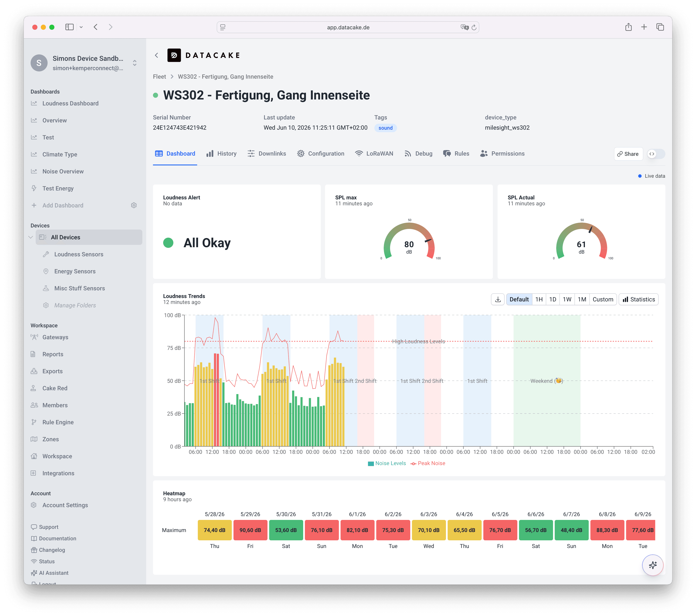Switch to the Debug tab
The width and height of the screenshot is (696, 616).
pyautogui.click(x=418, y=154)
